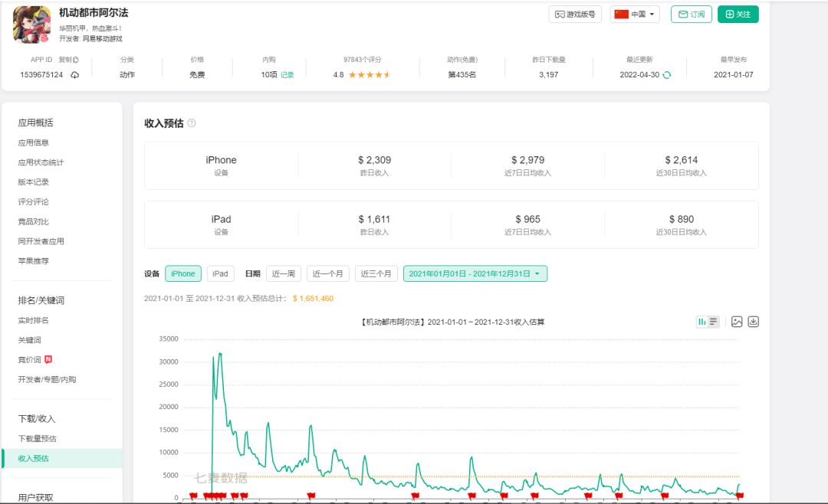This screenshot has height=504, width=828.
Task: Save chart as image icon
Action: 737,322
